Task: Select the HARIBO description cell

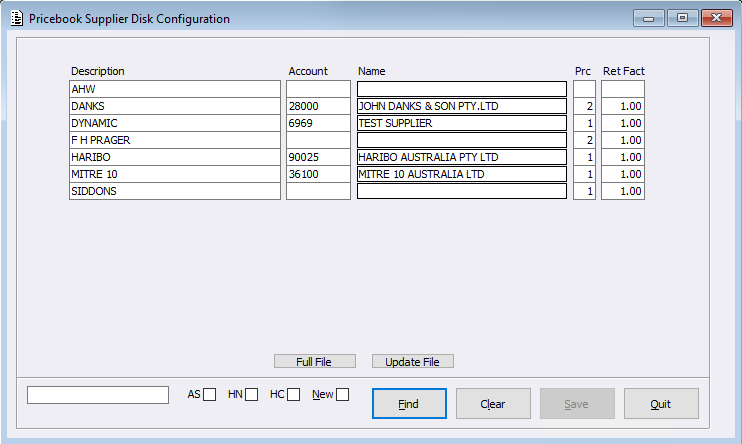Action: 175,157
